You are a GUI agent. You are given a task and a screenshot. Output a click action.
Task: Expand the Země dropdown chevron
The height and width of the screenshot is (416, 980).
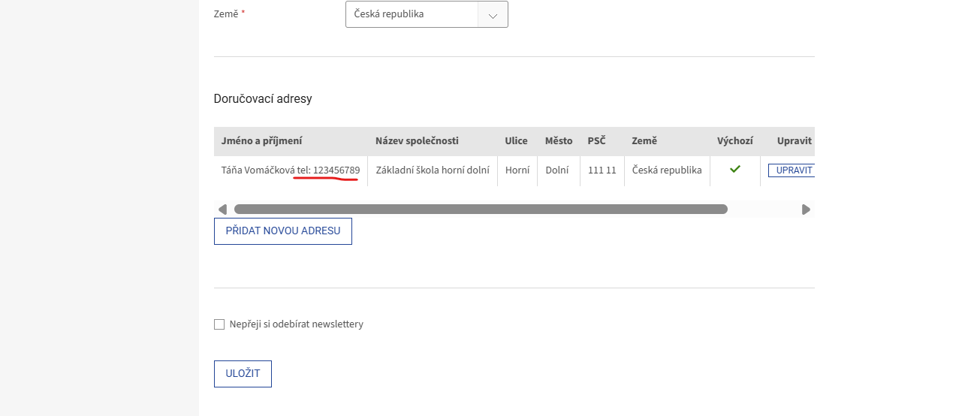coord(493,14)
